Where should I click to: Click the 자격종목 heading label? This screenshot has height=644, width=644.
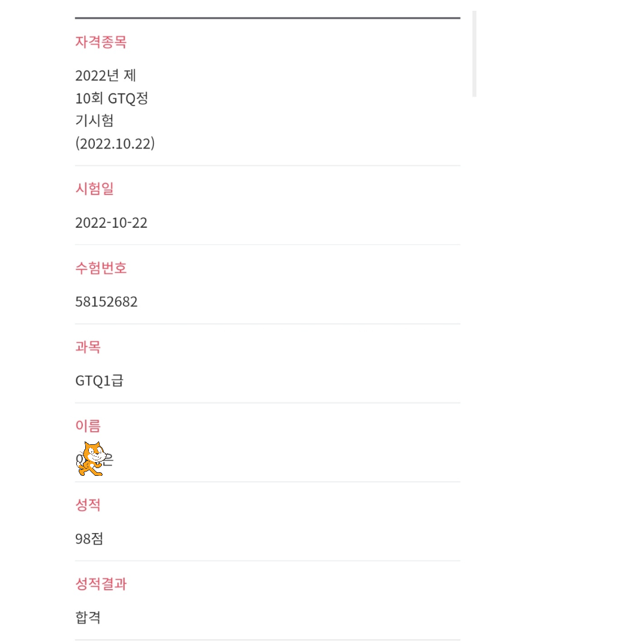coord(101,42)
